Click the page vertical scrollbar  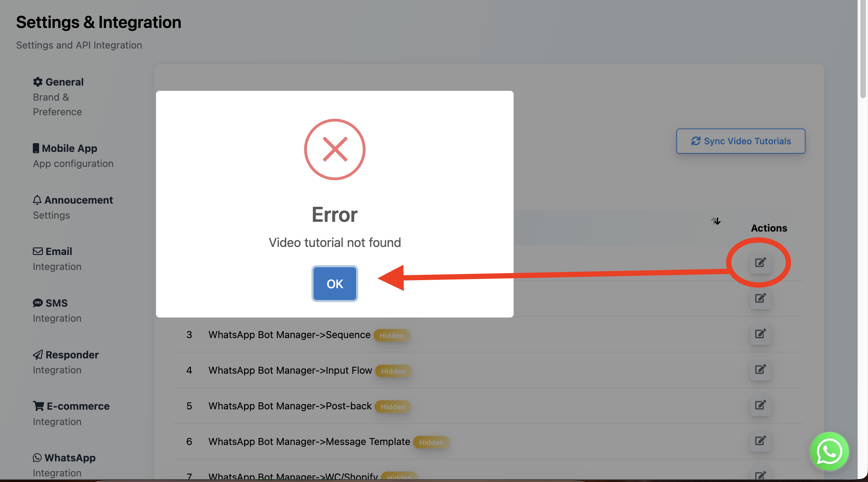863,49
